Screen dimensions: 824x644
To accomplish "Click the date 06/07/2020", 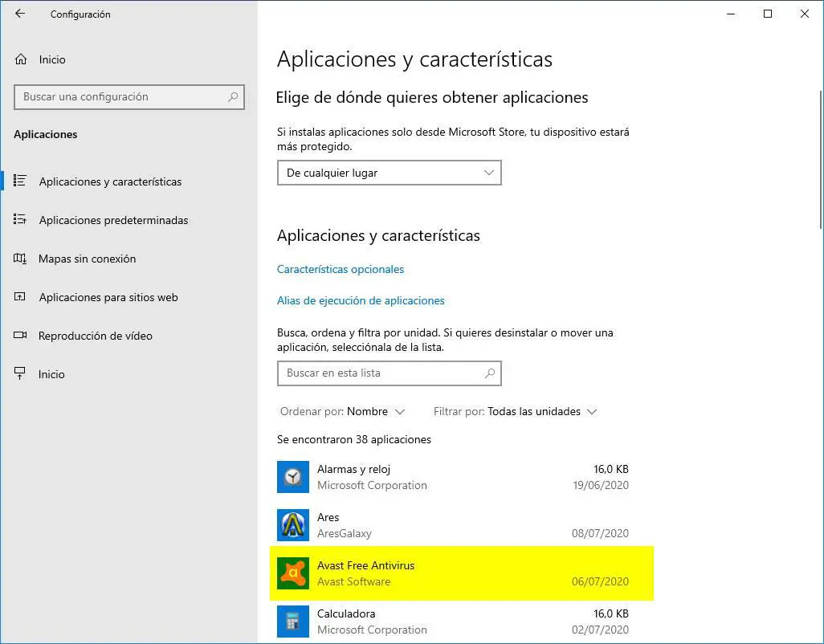I will click(600, 581).
